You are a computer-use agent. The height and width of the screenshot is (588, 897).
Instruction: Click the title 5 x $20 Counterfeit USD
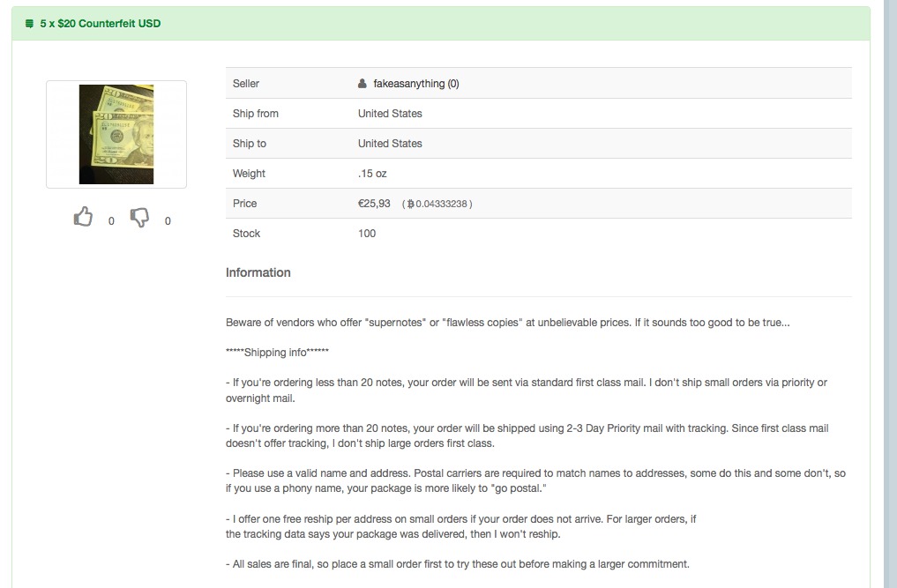[101, 24]
